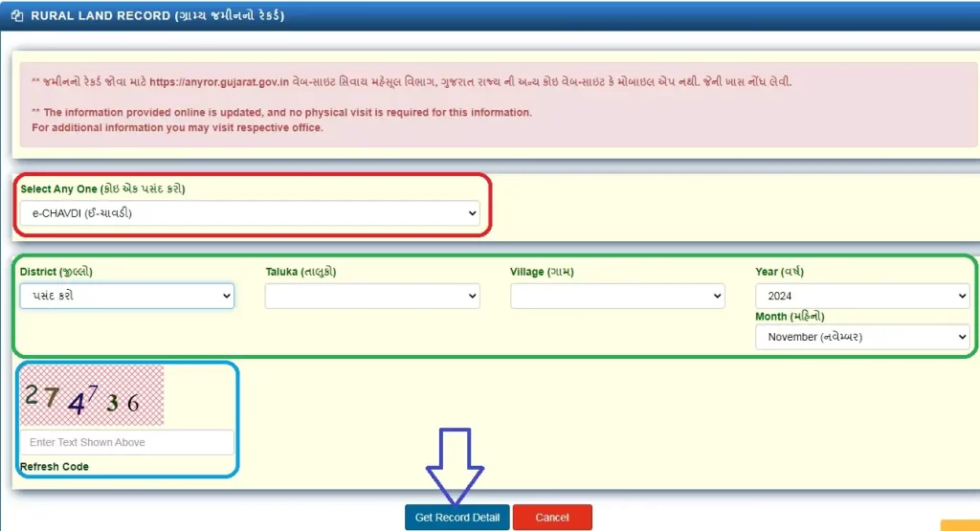Click the 'The information provided online' notice line
This screenshot has width=980, height=531.
(x=282, y=113)
